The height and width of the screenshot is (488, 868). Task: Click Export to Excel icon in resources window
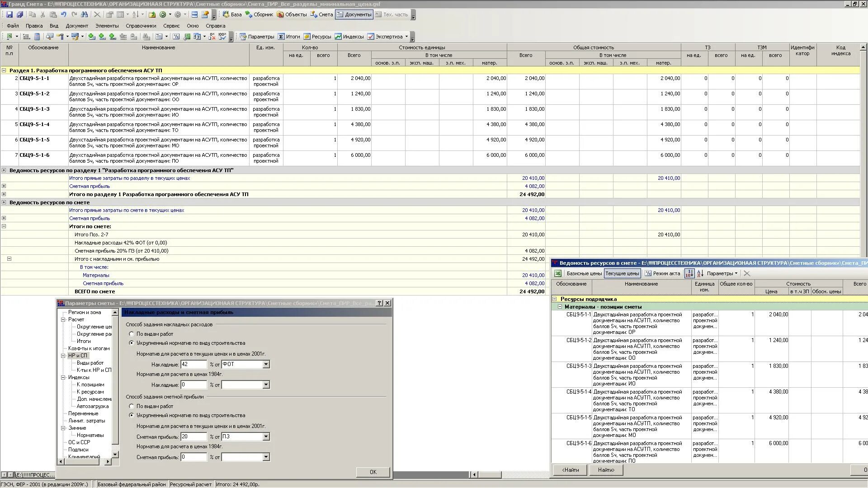558,273
